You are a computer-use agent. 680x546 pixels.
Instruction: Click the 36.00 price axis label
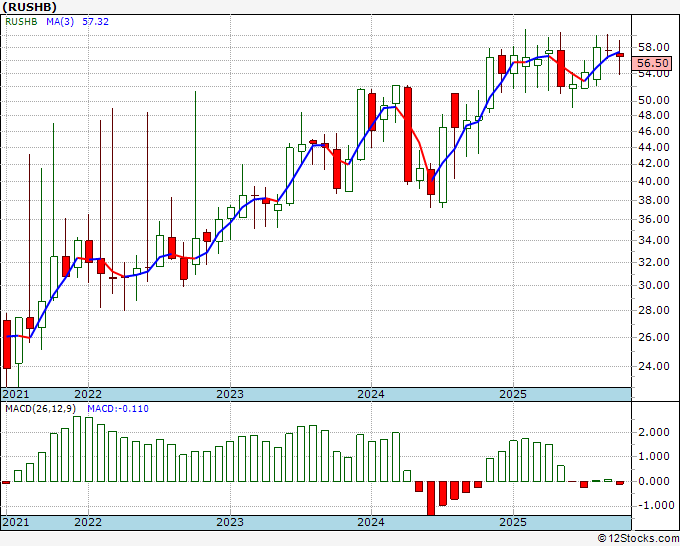point(653,219)
